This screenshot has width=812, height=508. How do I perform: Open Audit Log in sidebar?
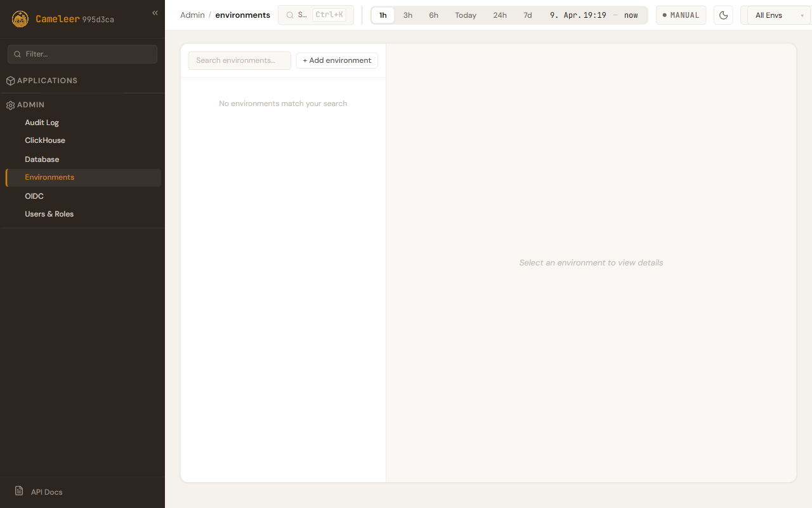42,123
